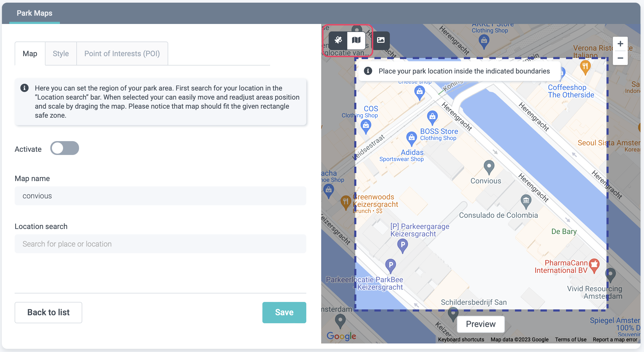Select the road map view icon
644x352 pixels.
pyautogui.click(x=356, y=40)
